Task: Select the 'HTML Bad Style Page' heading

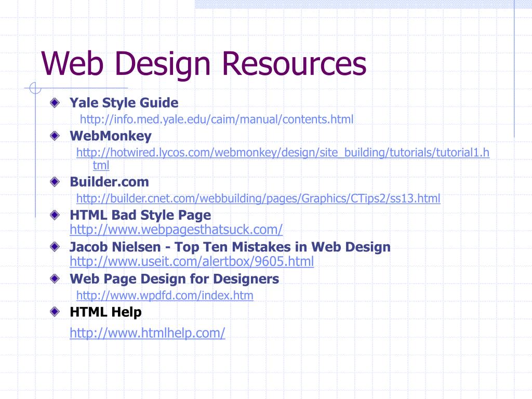Action: pyautogui.click(x=140, y=215)
